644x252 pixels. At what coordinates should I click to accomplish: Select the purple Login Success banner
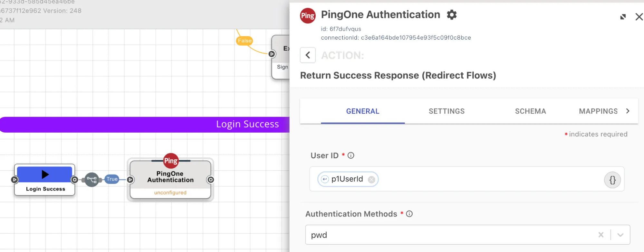(x=145, y=125)
